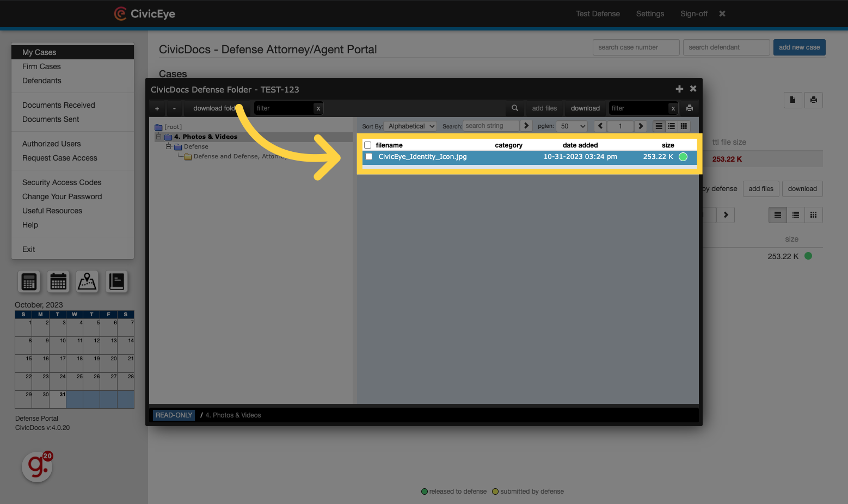Select background page bulleted list view icon
The width and height of the screenshot is (848, 504).
796,215
